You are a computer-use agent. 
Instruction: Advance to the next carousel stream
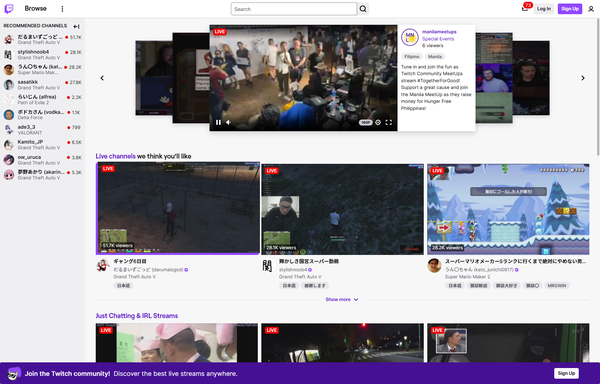click(x=583, y=78)
